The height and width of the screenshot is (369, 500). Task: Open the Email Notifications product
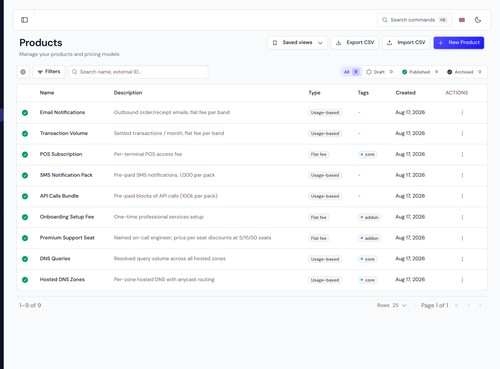[62, 112]
